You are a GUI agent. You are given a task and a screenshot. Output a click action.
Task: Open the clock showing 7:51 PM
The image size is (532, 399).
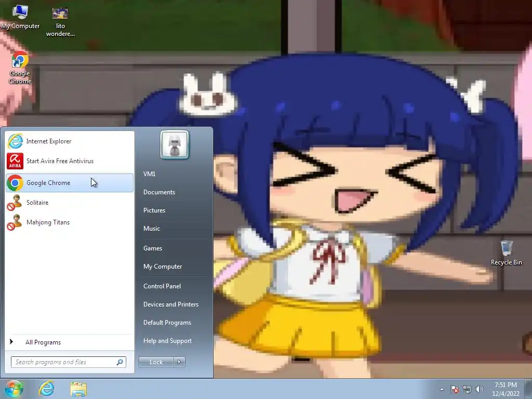click(x=506, y=389)
